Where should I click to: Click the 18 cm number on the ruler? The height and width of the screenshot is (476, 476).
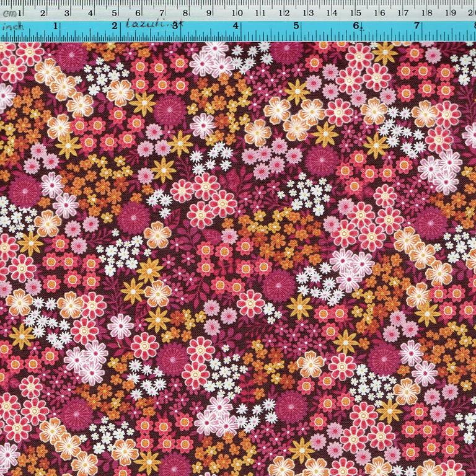[x=427, y=13]
